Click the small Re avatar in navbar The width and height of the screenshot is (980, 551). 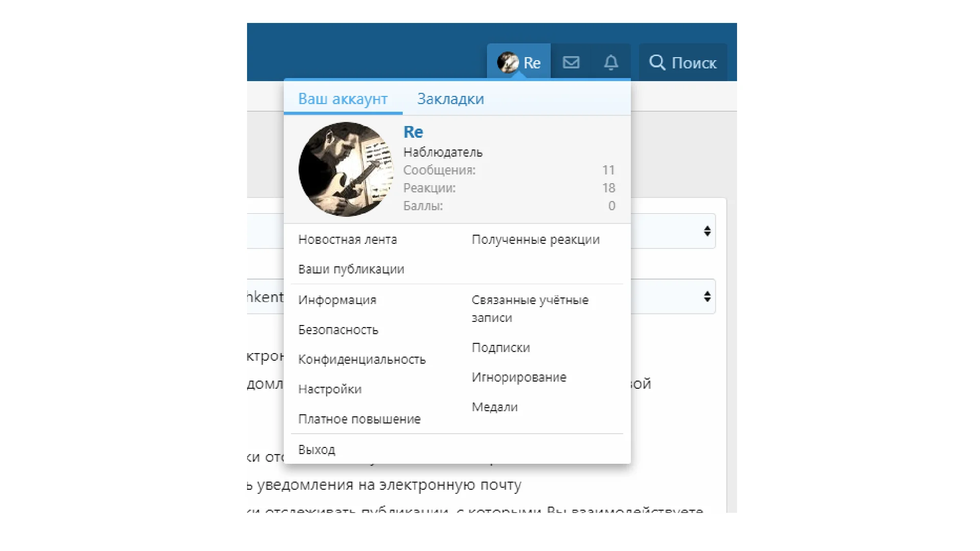pyautogui.click(x=508, y=62)
